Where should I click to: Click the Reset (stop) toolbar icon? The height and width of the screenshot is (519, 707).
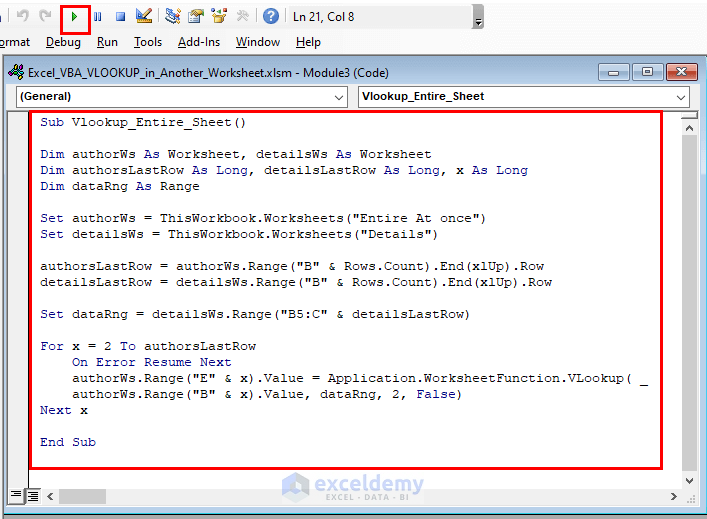tap(120, 16)
